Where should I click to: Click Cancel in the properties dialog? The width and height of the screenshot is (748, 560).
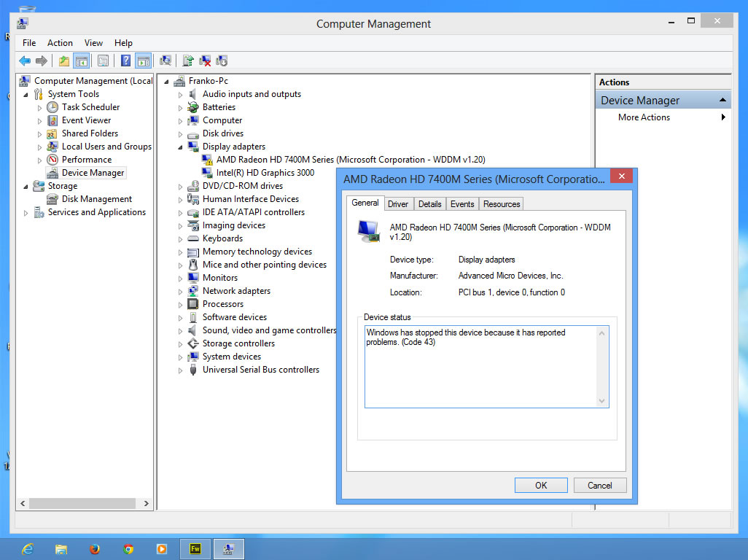(x=600, y=485)
